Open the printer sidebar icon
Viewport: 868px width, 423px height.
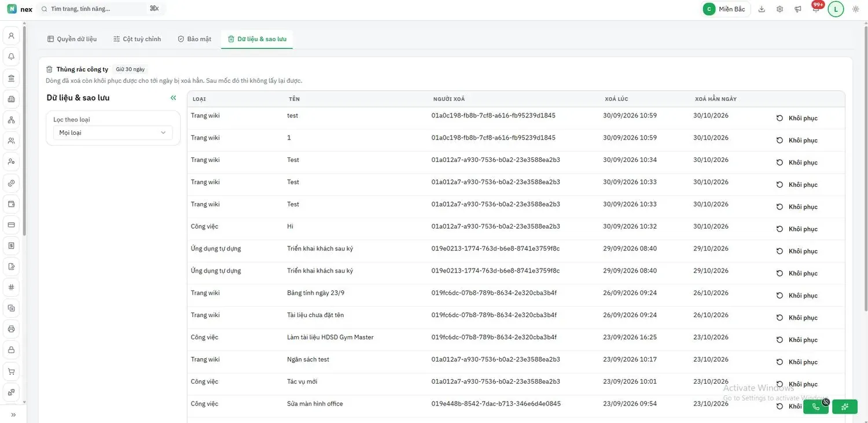[x=11, y=329]
